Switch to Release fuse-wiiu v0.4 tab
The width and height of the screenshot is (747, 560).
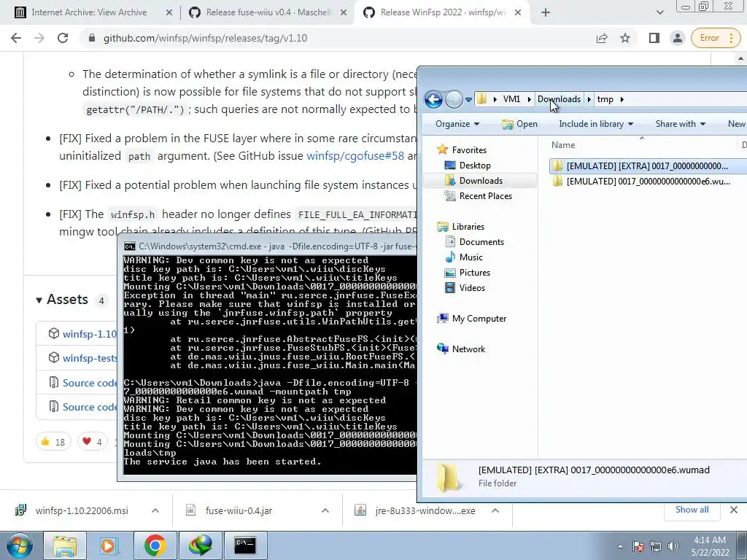pos(268,12)
